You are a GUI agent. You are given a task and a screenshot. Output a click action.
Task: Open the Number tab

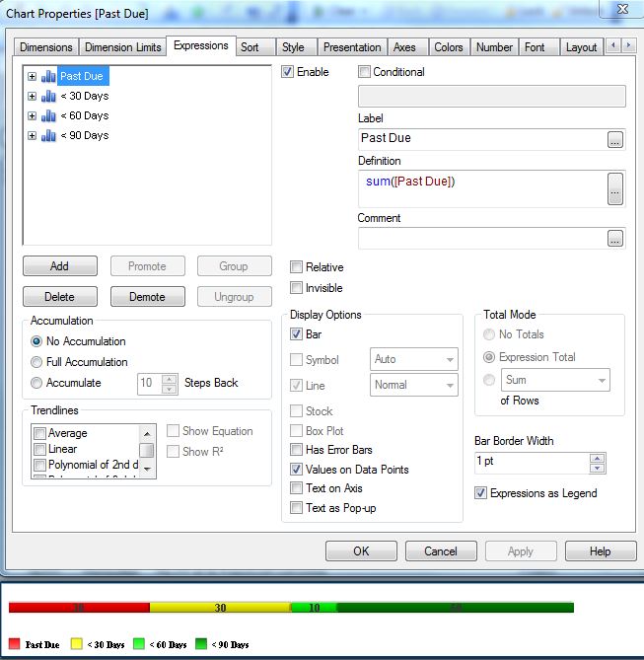click(x=494, y=47)
